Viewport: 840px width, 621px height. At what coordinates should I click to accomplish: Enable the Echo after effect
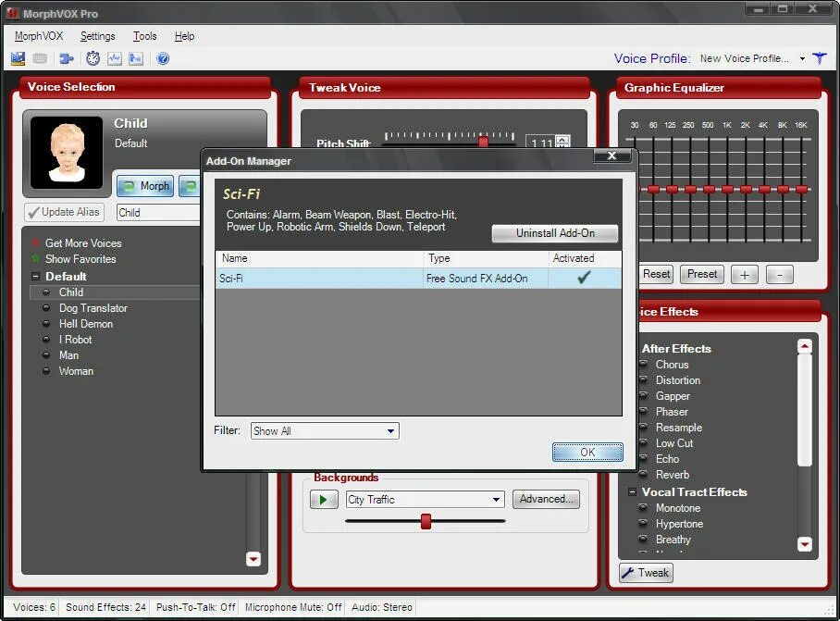(x=644, y=459)
